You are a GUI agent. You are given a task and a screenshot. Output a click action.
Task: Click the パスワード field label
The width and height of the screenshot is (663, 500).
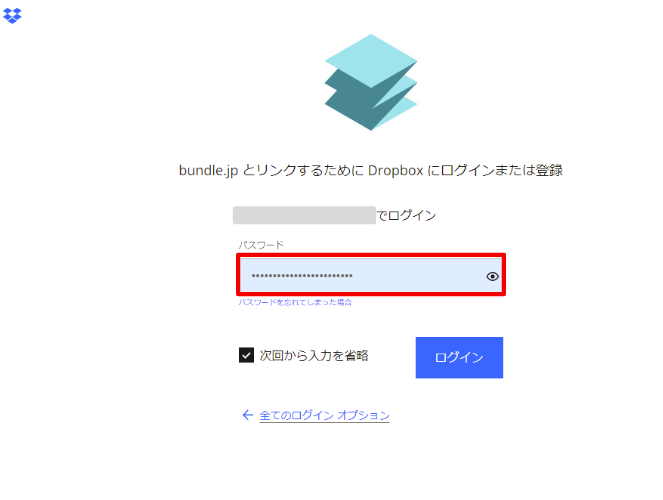[261, 245]
